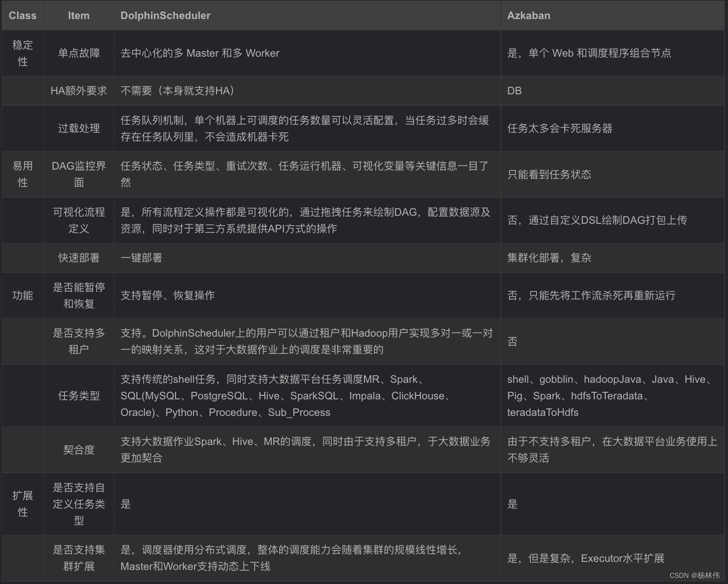Click the DolphinScheduler column header
The image size is (728, 584).
click(165, 16)
